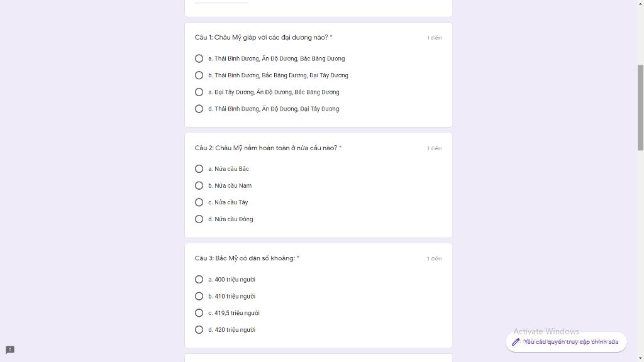Viewport: 644px width, 362px height.
Task: Click the Câu 1 question title text
Action: coord(261,37)
